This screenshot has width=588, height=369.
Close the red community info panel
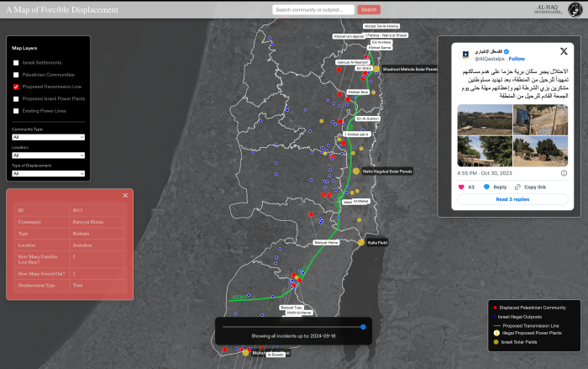[125, 196]
